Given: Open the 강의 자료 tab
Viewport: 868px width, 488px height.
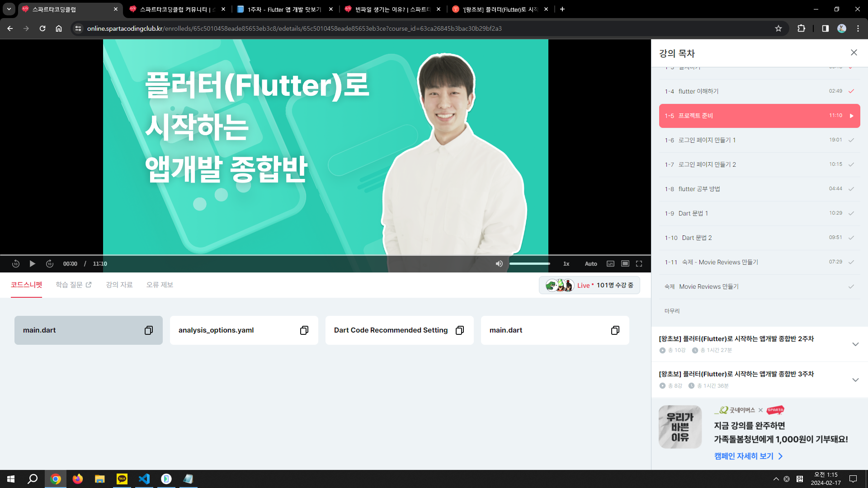Looking at the screenshot, I should [x=119, y=285].
